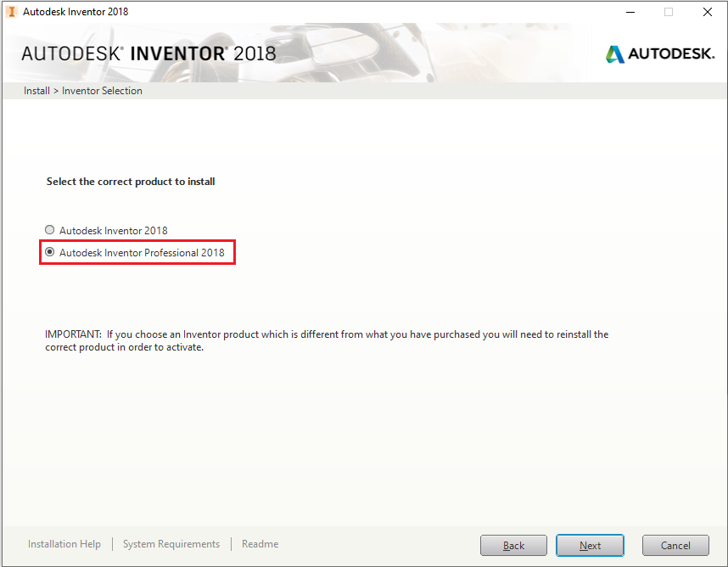
Task: Click the Install breadcrumb item
Action: tap(36, 91)
